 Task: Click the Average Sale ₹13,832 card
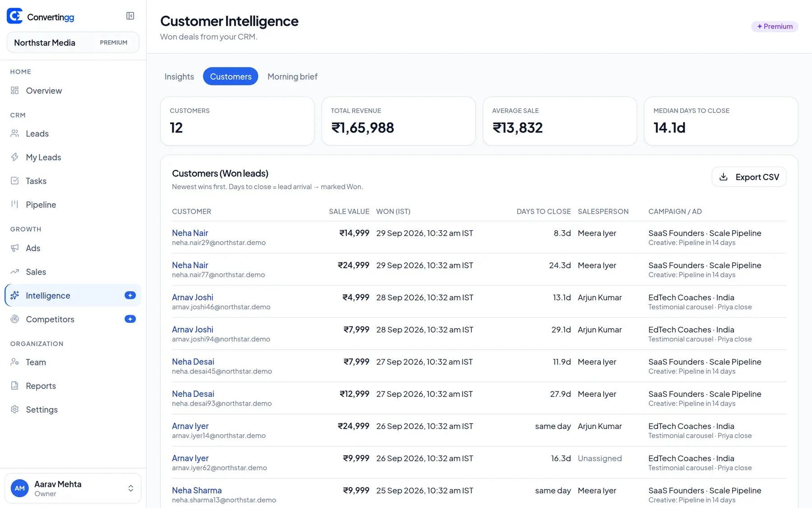coord(560,121)
